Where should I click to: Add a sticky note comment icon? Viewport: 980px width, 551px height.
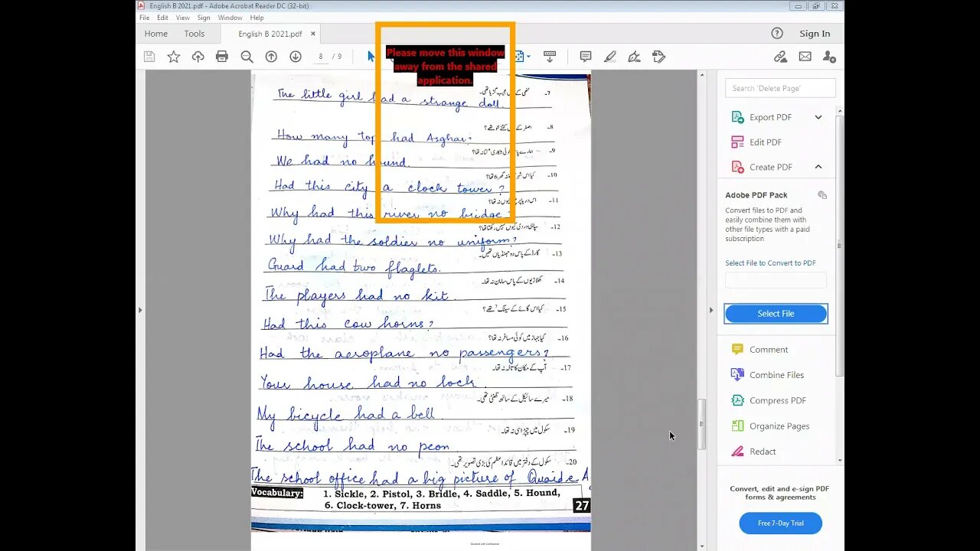(x=586, y=57)
